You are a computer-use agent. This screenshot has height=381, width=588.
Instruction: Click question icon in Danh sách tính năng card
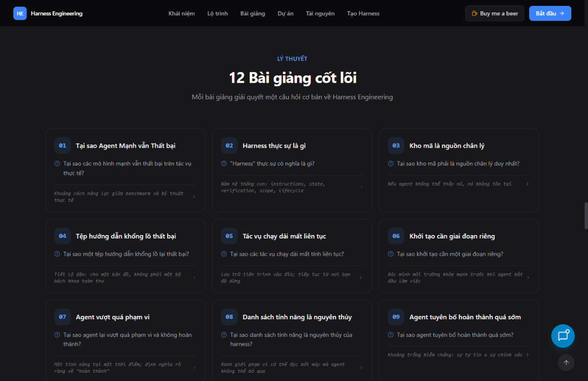[x=224, y=335]
